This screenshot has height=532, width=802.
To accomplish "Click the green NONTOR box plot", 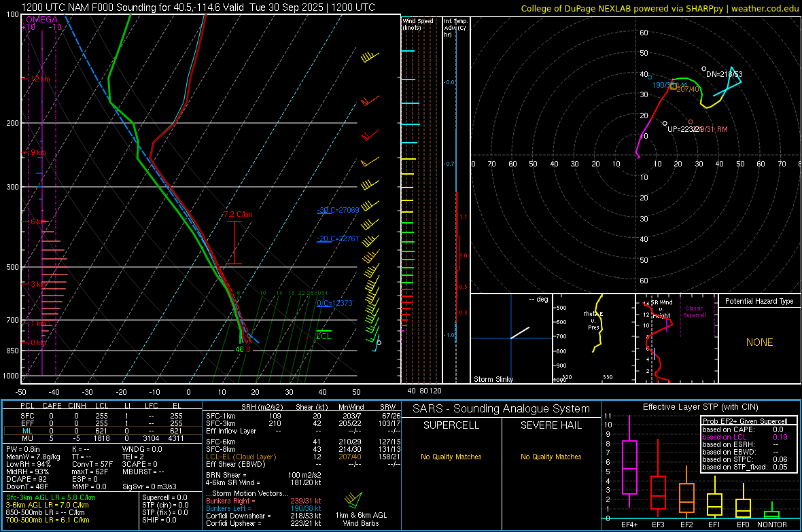I will (x=771, y=512).
